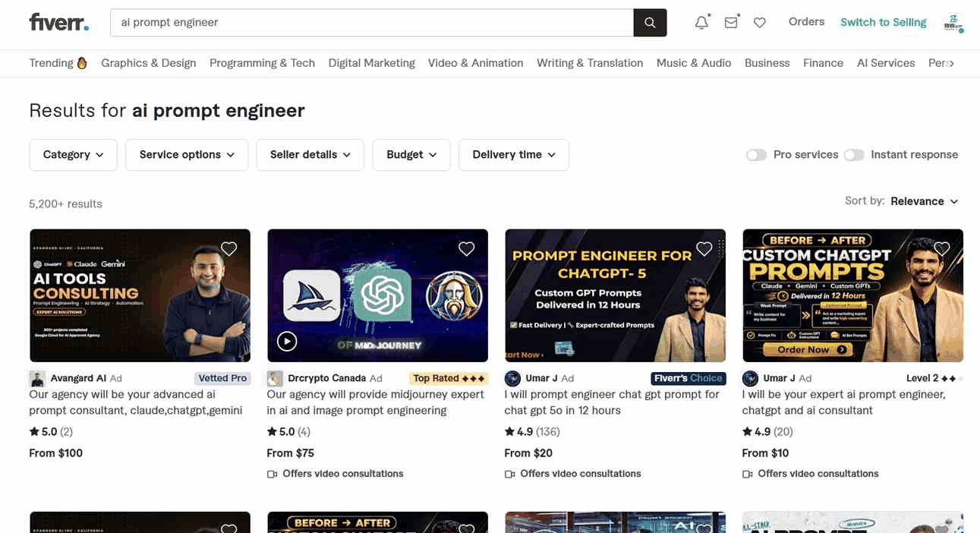The width and height of the screenshot is (980, 533).
Task: Expand the Budget filter
Action: tap(411, 155)
